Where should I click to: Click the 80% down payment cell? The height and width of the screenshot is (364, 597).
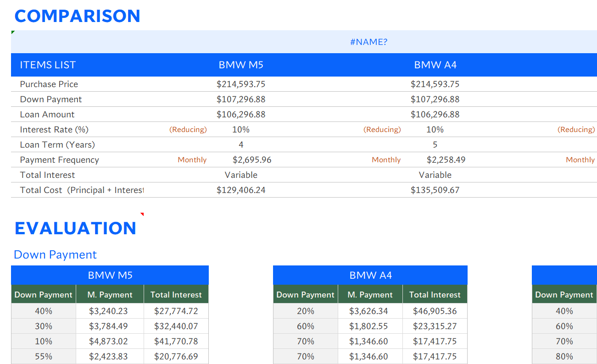(x=564, y=356)
